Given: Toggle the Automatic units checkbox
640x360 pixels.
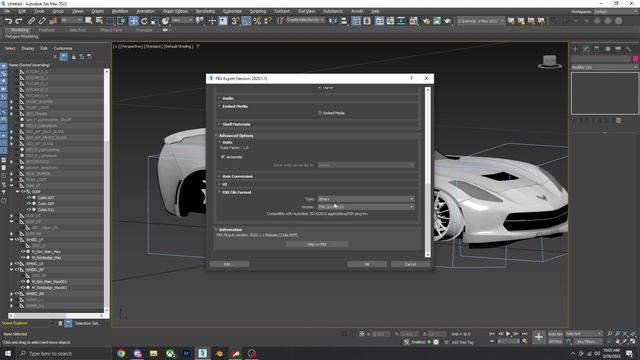Looking at the screenshot, I should tap(223, 157).
